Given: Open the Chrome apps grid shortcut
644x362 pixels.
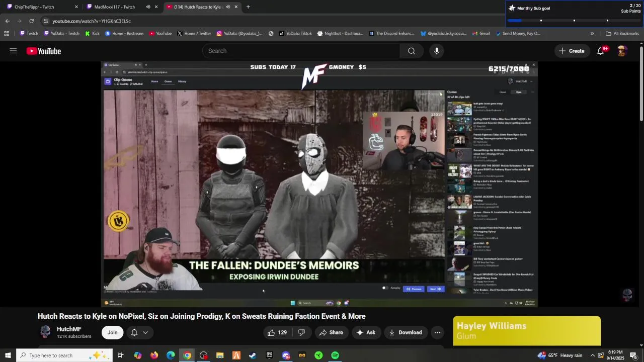Looking at the screenshot, I should pyautogui.click(x=7, y=34).
